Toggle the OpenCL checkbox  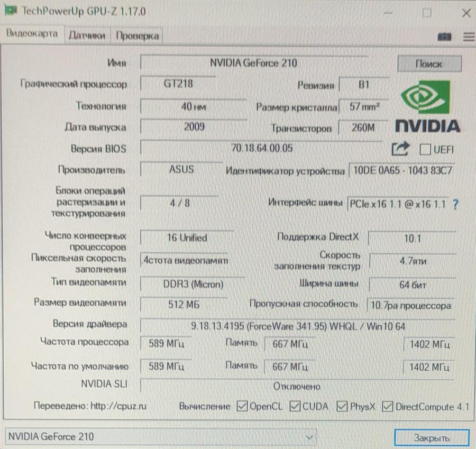pos(242,406)
